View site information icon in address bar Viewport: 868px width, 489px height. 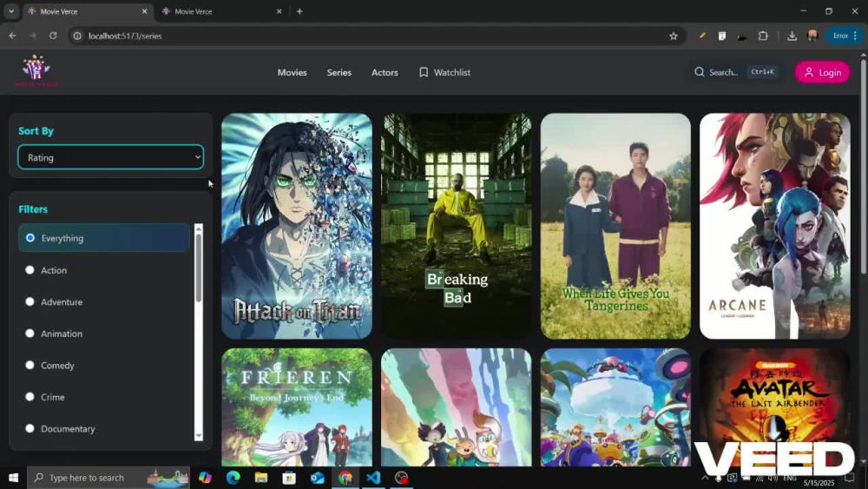77,36
